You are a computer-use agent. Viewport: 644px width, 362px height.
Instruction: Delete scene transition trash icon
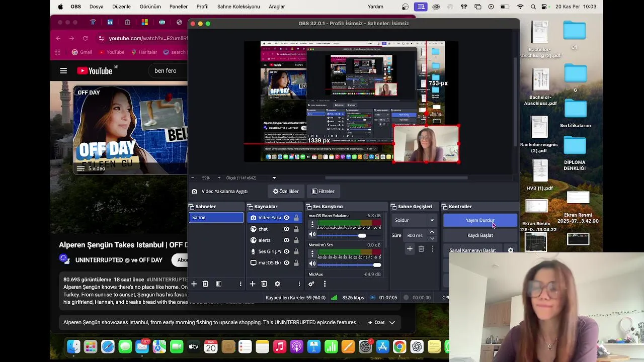click(x=421, y=249)
